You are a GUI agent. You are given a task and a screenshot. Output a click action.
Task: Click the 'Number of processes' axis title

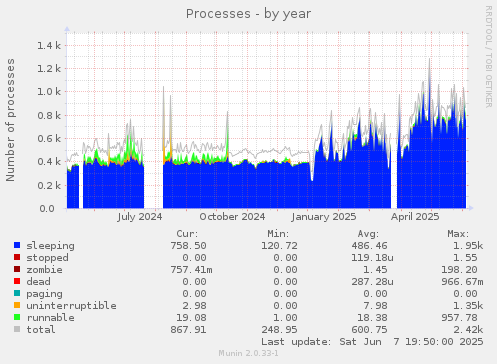point(10,120)
